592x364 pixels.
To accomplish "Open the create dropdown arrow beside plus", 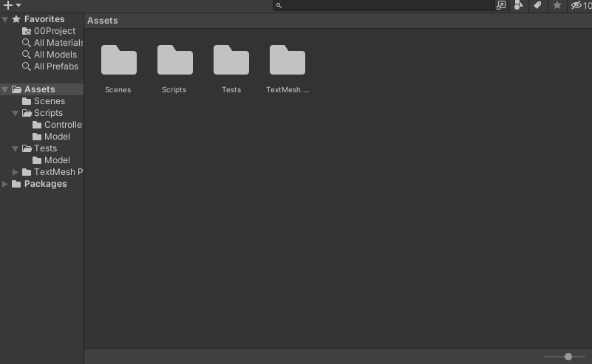I will pyautogui.click(x=18, y=5).
